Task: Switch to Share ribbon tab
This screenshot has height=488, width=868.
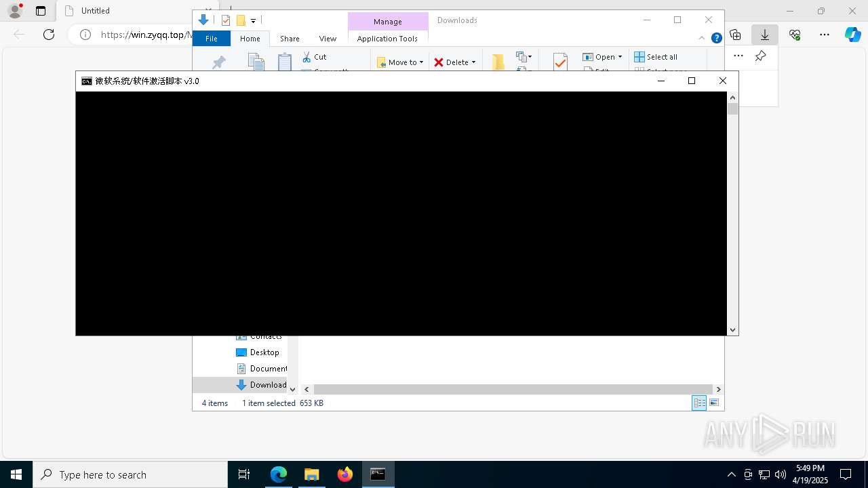Action: pos(290,39)
